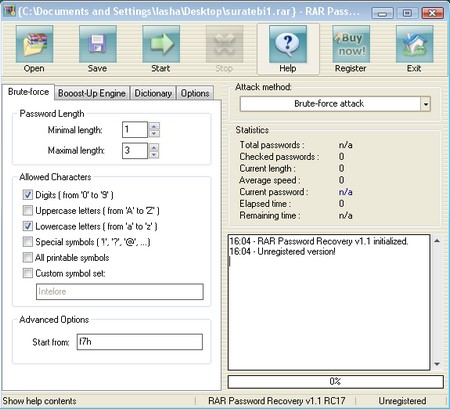Maximize the application window
This screenshot has height=409, width=450.
[407, 13]
